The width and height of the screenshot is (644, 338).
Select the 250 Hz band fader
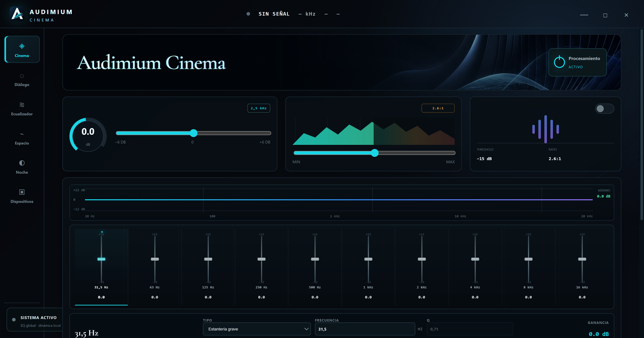coord(262,259)
